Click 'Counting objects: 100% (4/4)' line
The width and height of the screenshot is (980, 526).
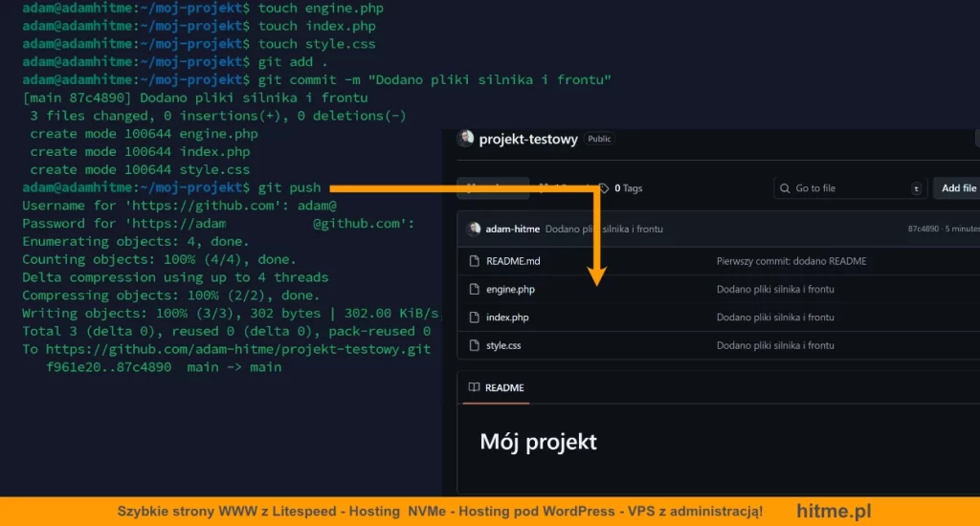tap(160, 260)
